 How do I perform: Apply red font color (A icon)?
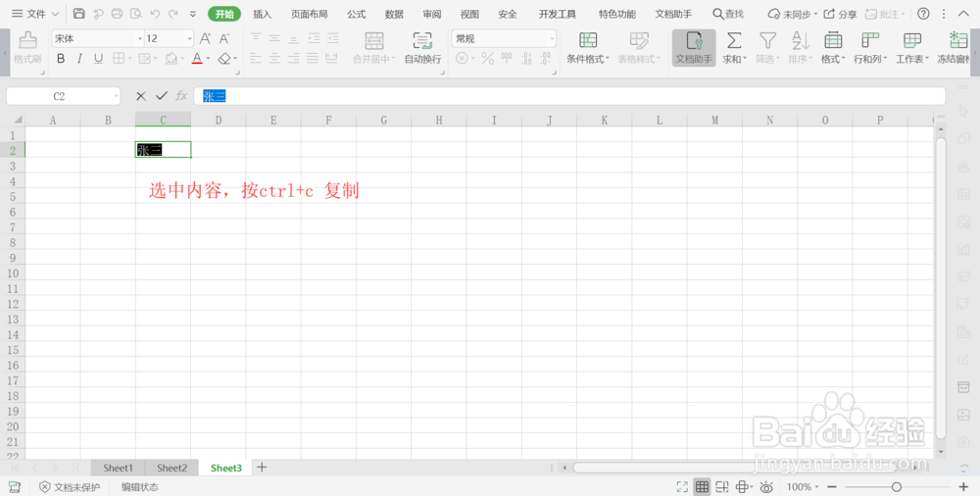click(197, 58)
